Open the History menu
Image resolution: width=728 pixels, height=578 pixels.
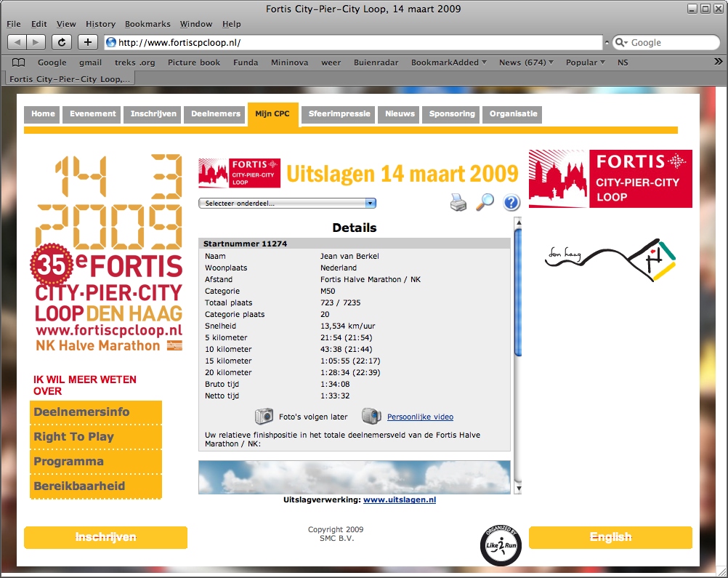pyautogui.click(x=100, y=24)
